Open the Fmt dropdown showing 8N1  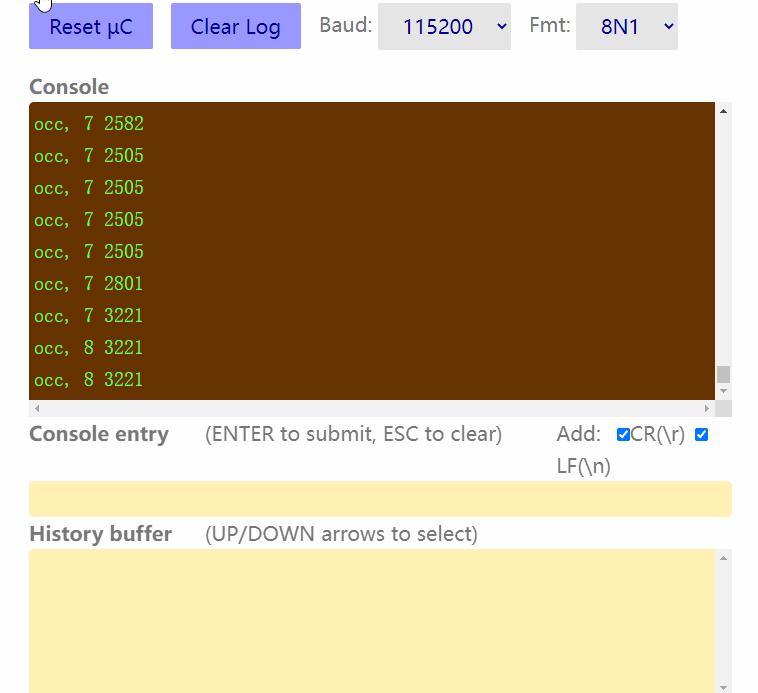click(627, 27)
